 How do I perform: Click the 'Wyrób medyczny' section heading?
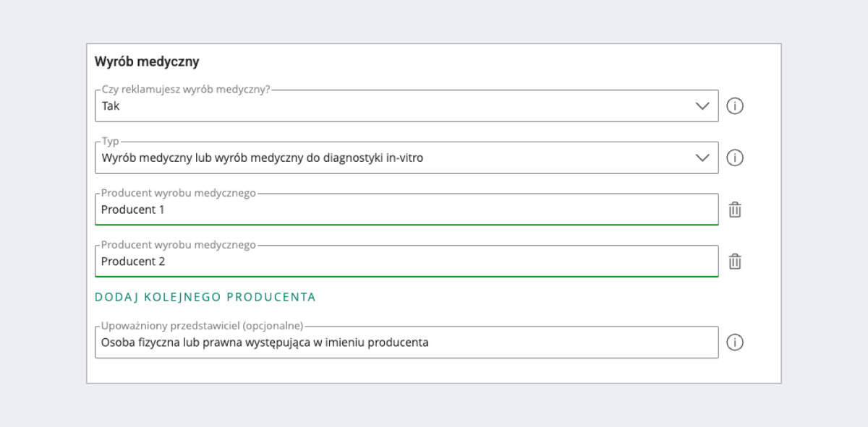[x=147, y=62]
